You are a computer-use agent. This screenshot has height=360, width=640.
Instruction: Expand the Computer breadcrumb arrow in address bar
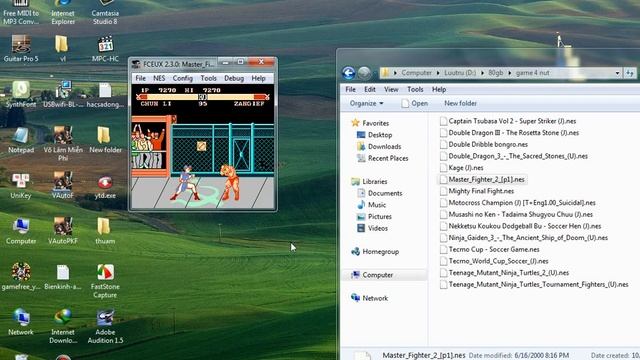click(x=438, y=73)
